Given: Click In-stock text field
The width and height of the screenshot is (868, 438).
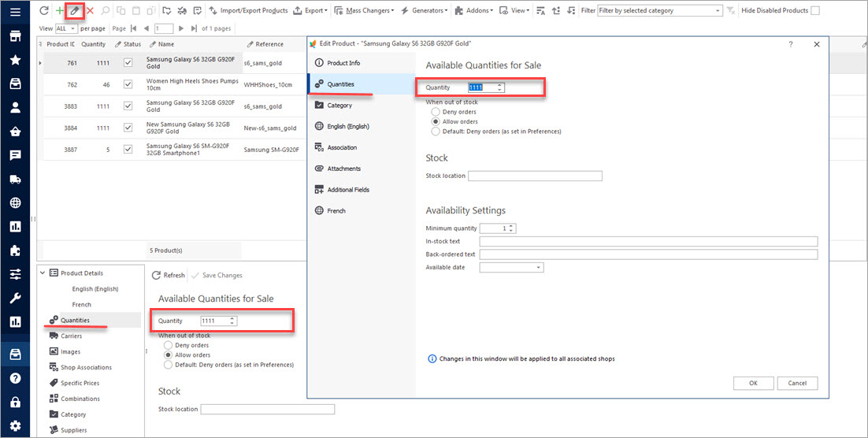Looking at the screenshot, I should pyautogui.click(x=648, y=241).
